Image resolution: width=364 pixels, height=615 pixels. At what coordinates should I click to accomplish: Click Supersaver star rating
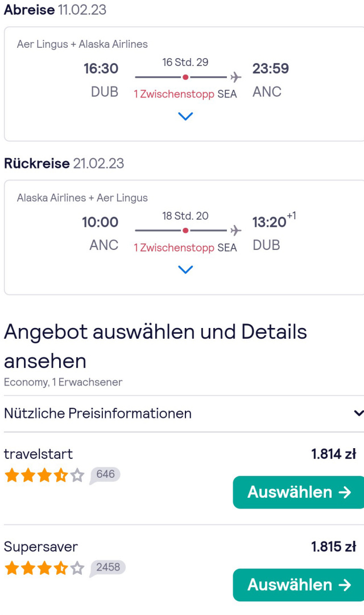coord(44,568)
